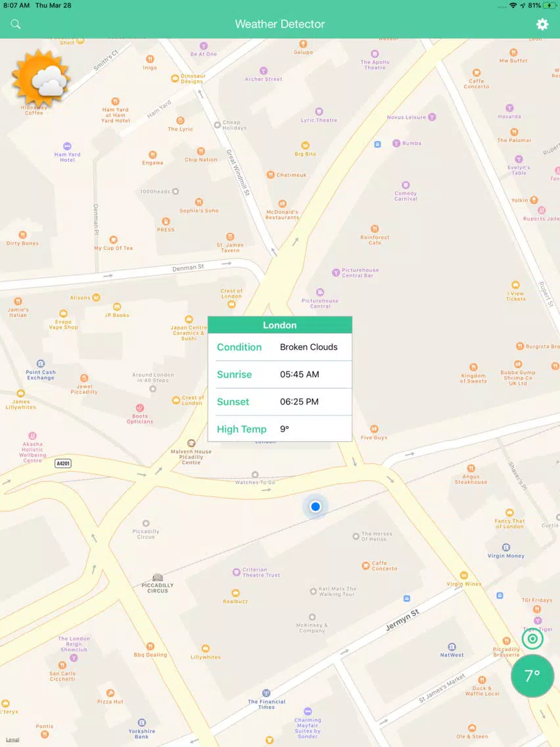Screen dimensions: 560x747
Task: Tap the Engawa restaurant pin
Action: point(152,155)
